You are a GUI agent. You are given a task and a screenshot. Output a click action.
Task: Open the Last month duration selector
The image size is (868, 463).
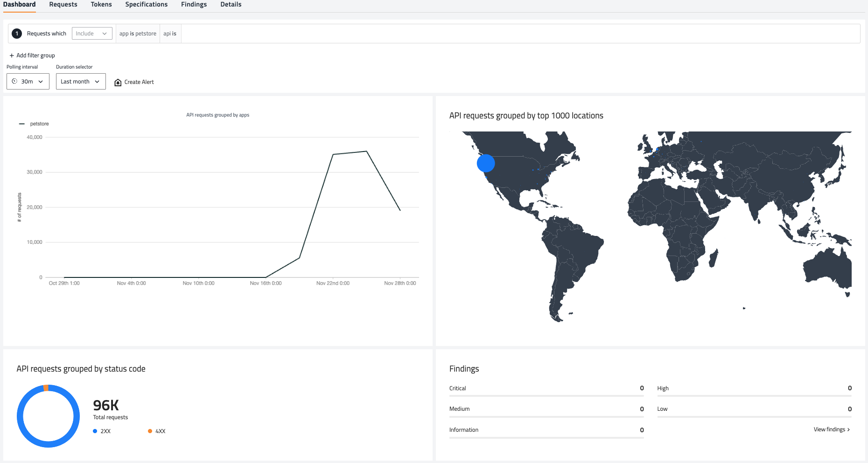pos(81,82)
